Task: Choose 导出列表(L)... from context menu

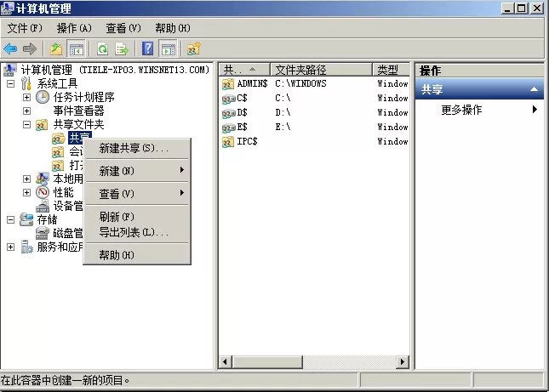Action: coord(134,232)
